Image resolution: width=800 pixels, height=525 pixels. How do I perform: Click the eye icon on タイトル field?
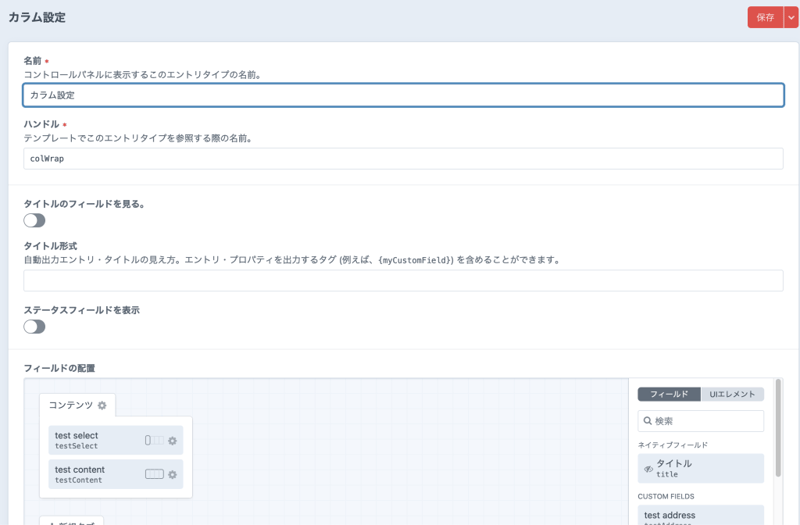coord(648,469)
